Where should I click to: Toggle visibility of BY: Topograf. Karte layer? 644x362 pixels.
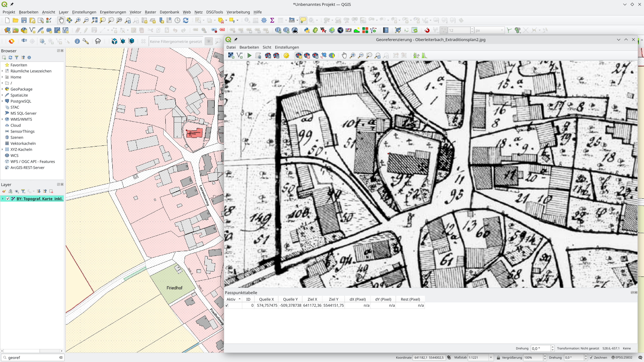coord(8,199)
